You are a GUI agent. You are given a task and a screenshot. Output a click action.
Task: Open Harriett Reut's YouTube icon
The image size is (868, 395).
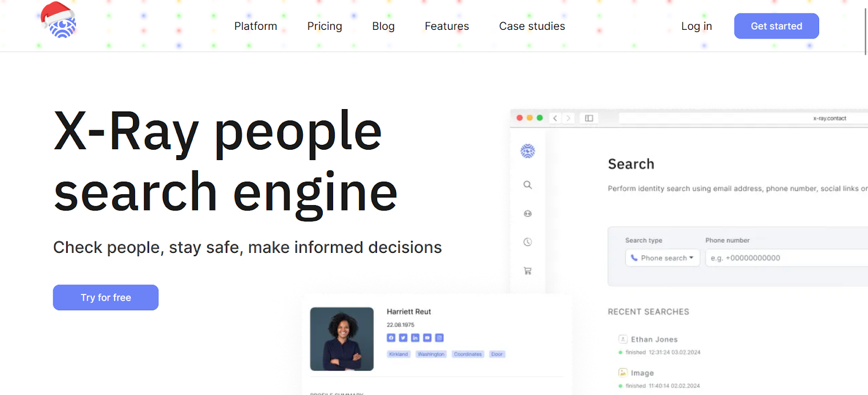(427, 338)
